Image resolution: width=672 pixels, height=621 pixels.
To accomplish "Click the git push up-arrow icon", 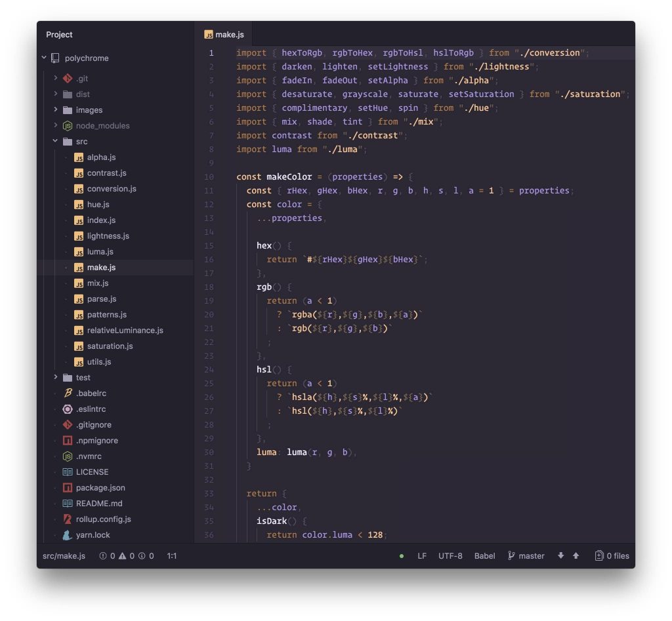I will point(576,556).
